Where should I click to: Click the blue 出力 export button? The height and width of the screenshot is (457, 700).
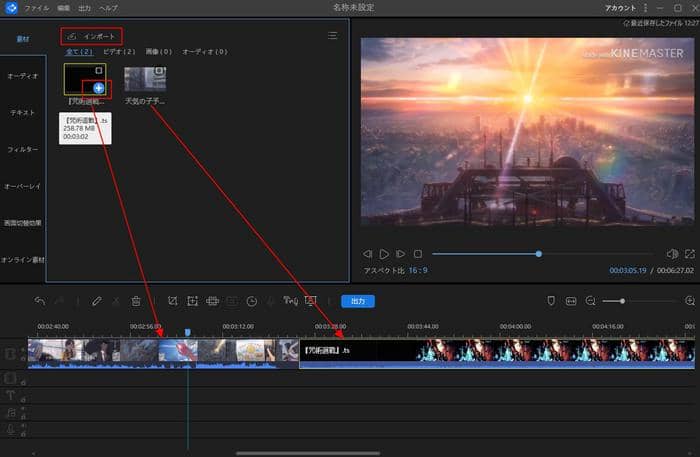click(358, 301)
